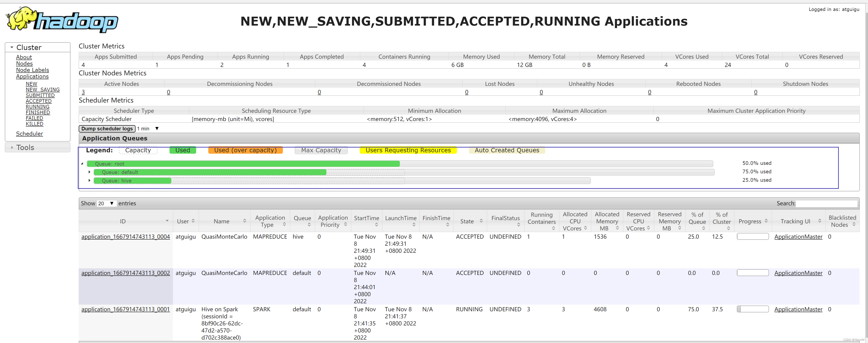Open the Scheduler sidebar link
Screen dimensions: 868x343
point(29,134)
